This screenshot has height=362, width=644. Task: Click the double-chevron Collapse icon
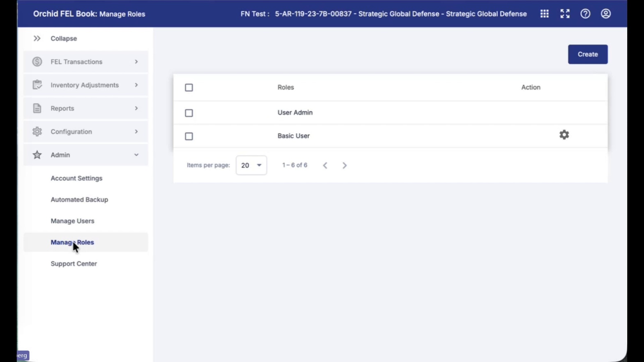tap(37, 38)
